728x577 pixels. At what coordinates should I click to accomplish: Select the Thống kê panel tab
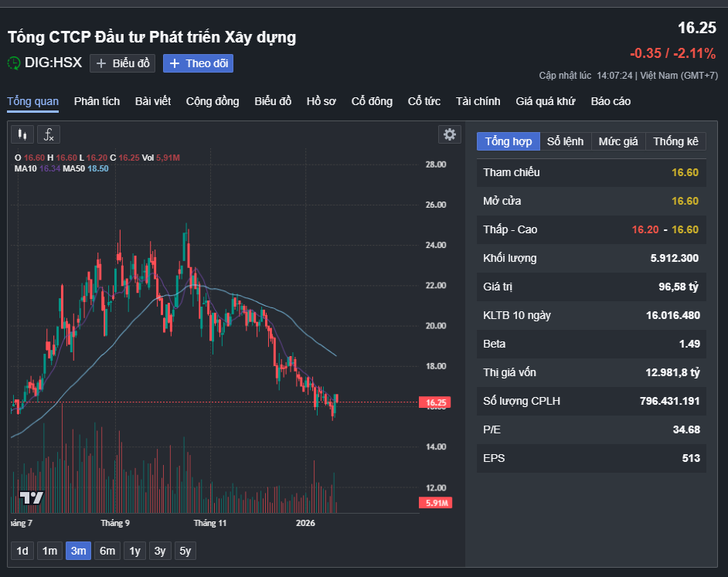point(675,141)
